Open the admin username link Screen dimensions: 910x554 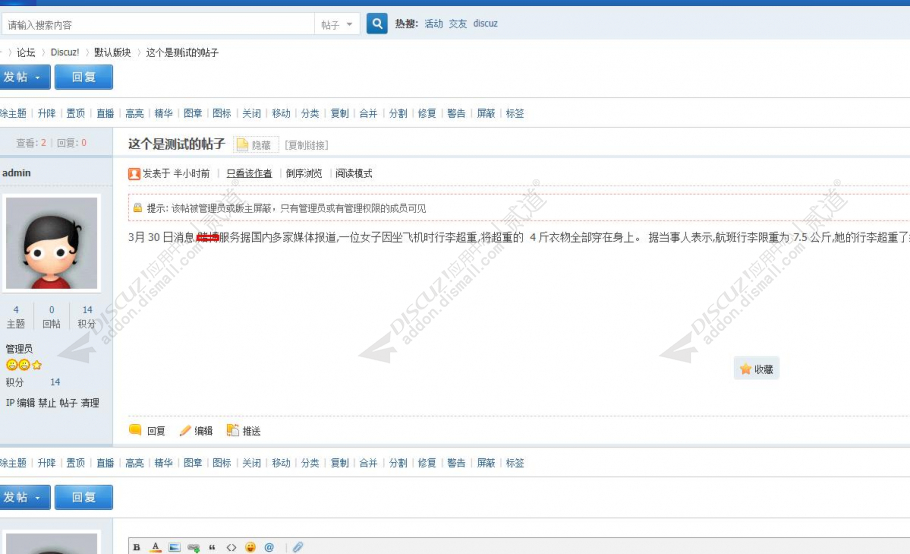pyautogui.click(x=16, y=173)
